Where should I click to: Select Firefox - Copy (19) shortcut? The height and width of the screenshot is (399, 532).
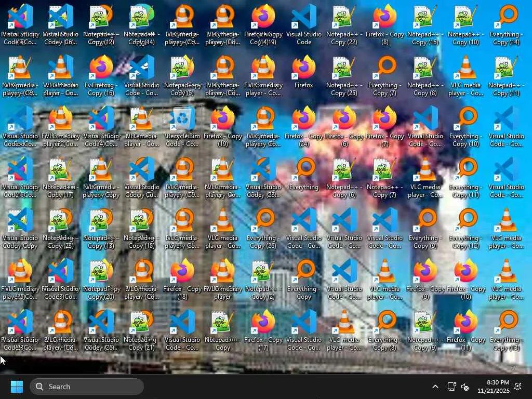click(222, 126)
